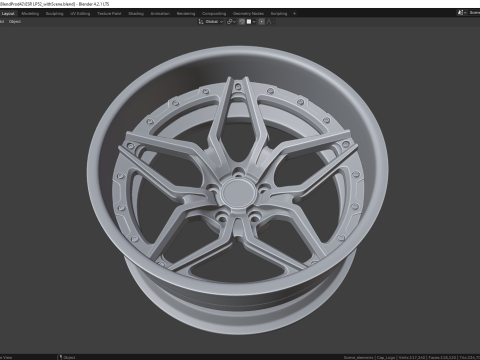Click the snapping increment grid icon
This screenshot has width=480, height=360.
pos(249,22)
